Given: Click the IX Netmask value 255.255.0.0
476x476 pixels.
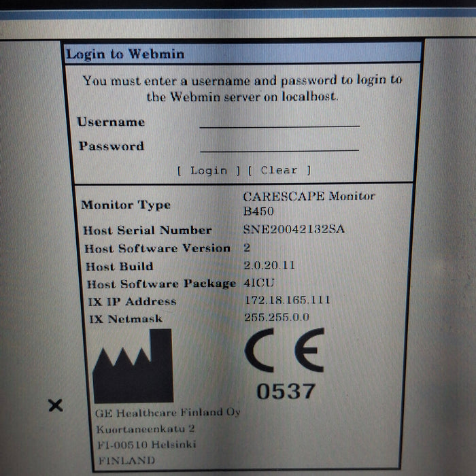Looking at the screenshot, I should coord(277,318).
